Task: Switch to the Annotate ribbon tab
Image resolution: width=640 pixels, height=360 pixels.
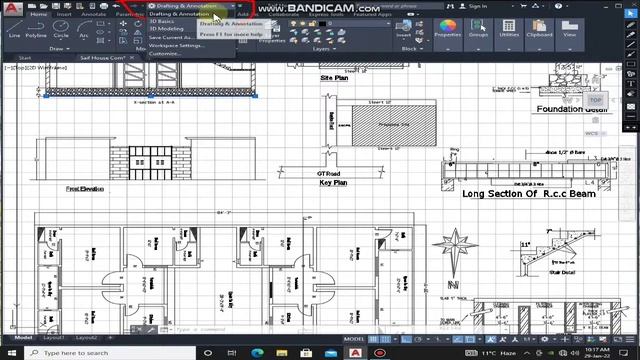Action: pyautogui.click(x=93, y=14)
